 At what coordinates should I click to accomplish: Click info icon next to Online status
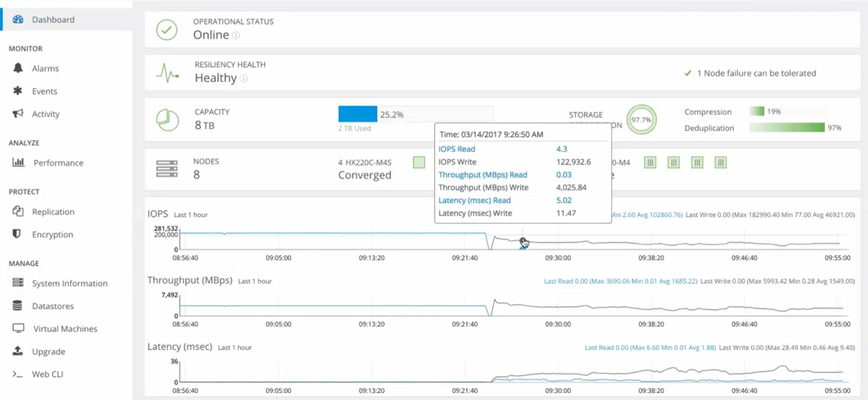click(x=236, y=36)
